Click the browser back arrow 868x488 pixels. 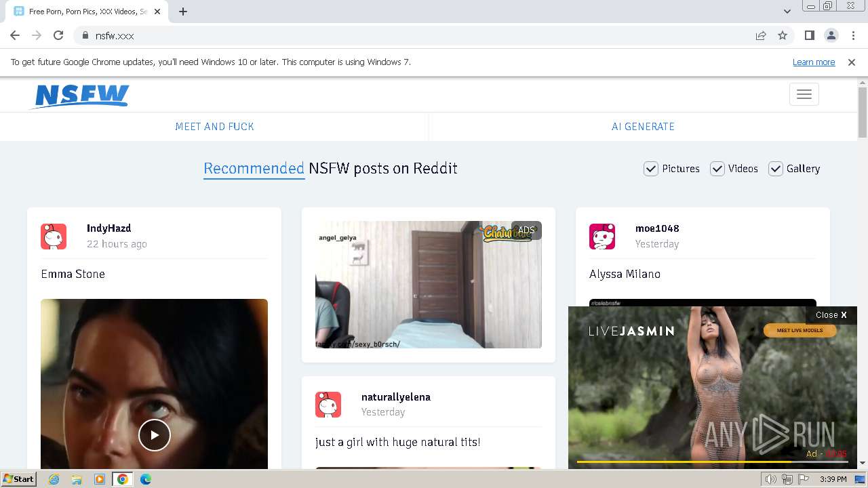(x=15, y=35)
